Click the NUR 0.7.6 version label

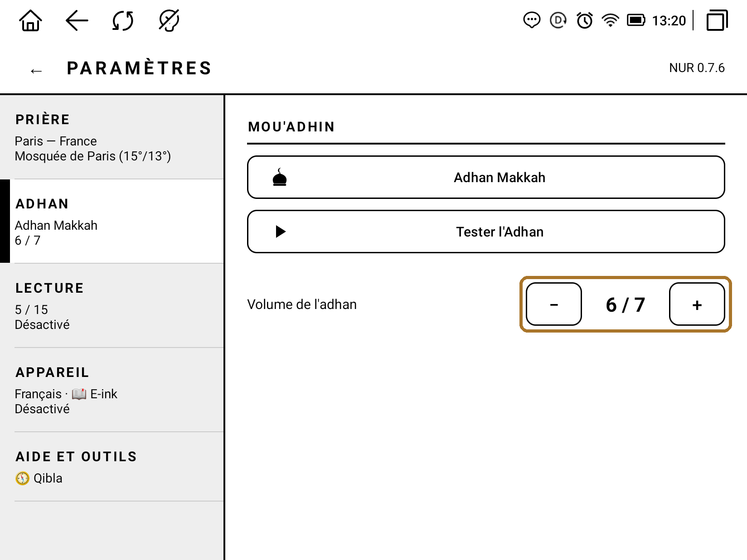(x=697, y=68)
